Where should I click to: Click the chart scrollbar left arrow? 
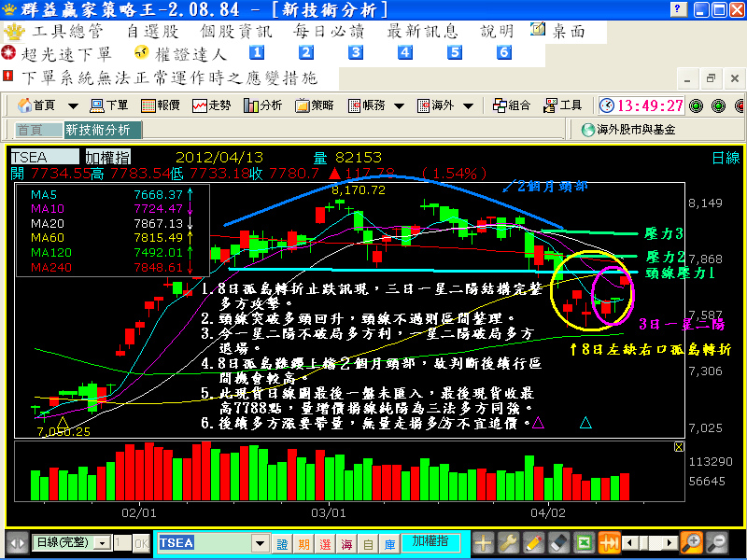[629, 542]
